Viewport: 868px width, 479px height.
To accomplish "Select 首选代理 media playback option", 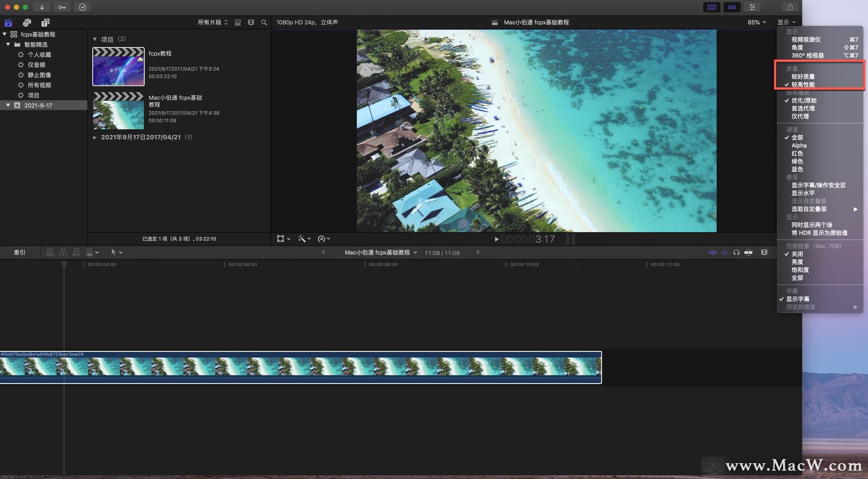I will (803, 109).
